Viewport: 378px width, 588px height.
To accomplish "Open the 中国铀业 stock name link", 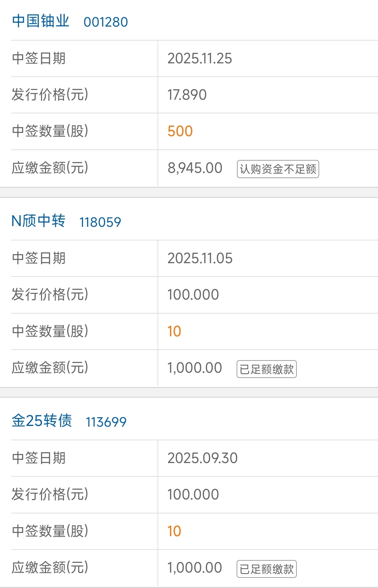I will point(41,21).
